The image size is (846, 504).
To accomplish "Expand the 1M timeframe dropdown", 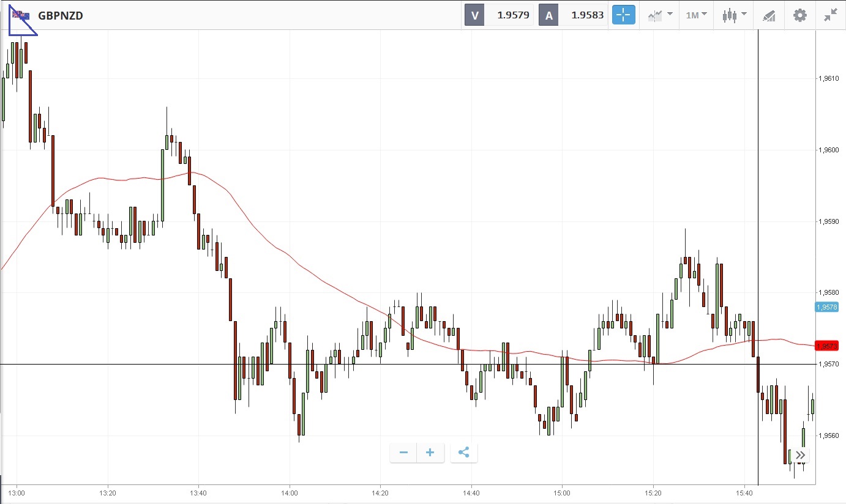I will pos(696,15).
